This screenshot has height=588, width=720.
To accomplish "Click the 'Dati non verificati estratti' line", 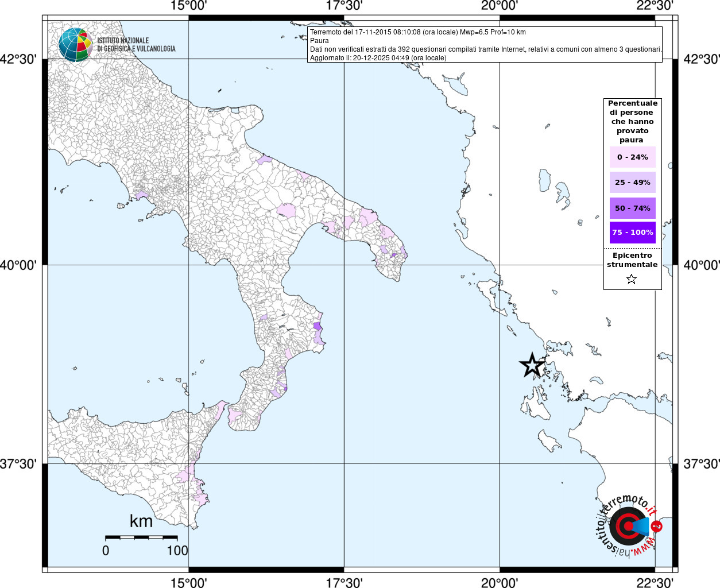I will (x=486, y=49).
